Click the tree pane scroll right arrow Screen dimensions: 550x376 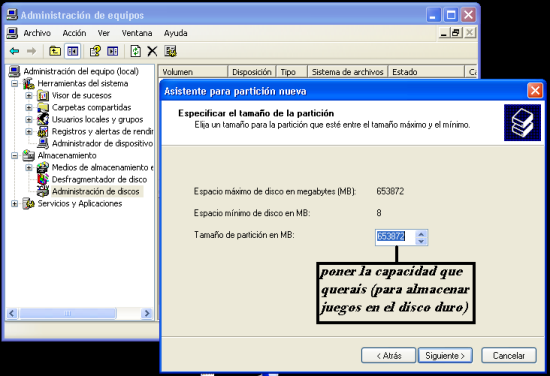147,313
